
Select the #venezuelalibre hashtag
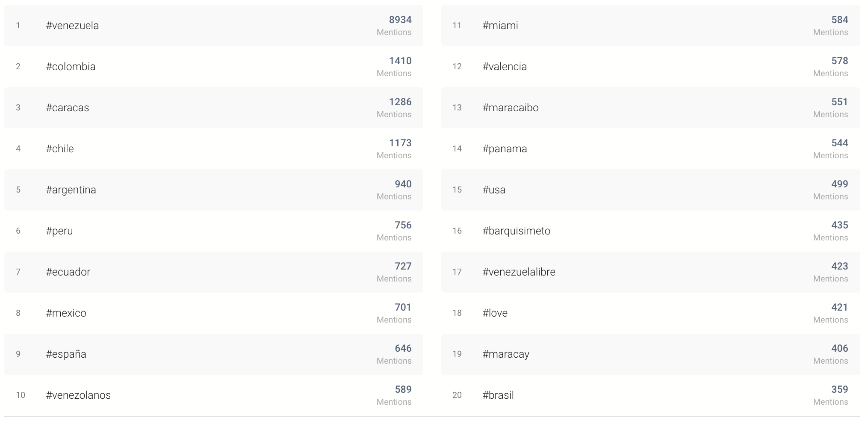(519, 272)
